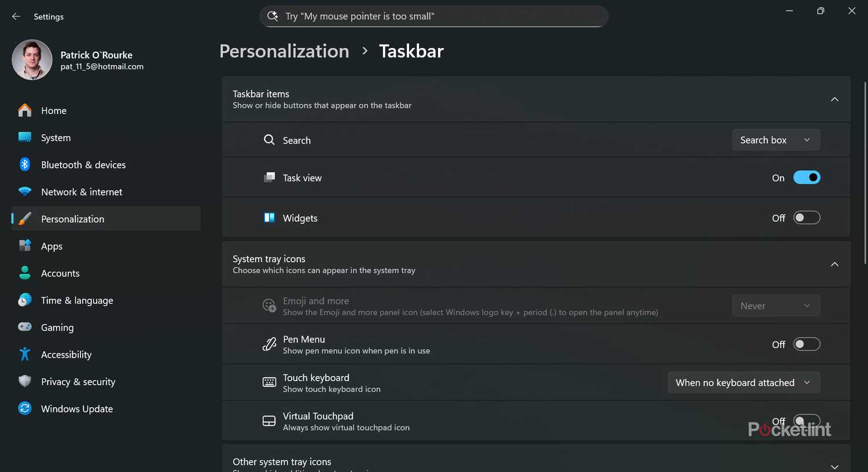Navigate to Personalization via the breadcrumb
The height and width of the screenshot is (472, 868).
(x=284, y=51)
